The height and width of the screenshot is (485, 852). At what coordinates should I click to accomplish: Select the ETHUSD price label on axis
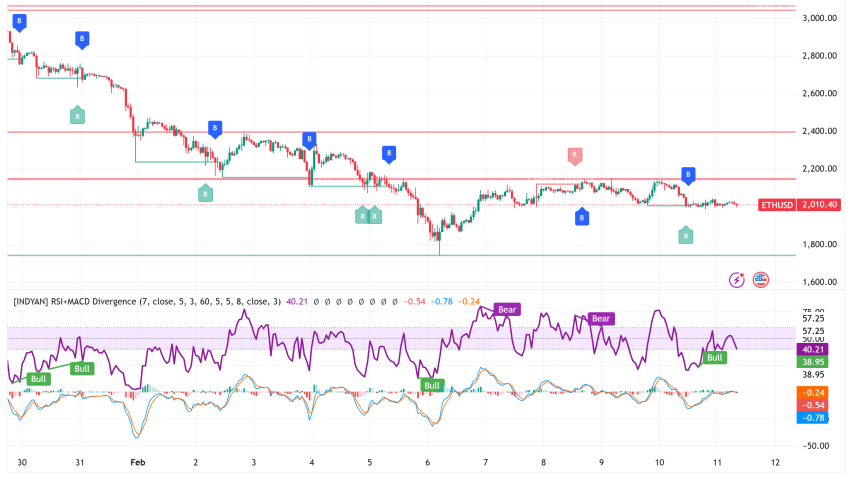tap(783, 204)
